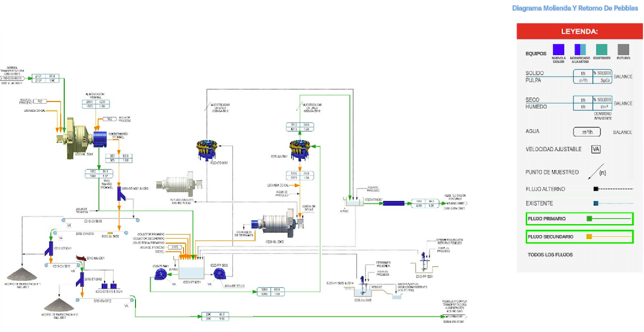Click the balance table on pebbles return line
This screenshot has width=644, height=332.
pos(215,317)
